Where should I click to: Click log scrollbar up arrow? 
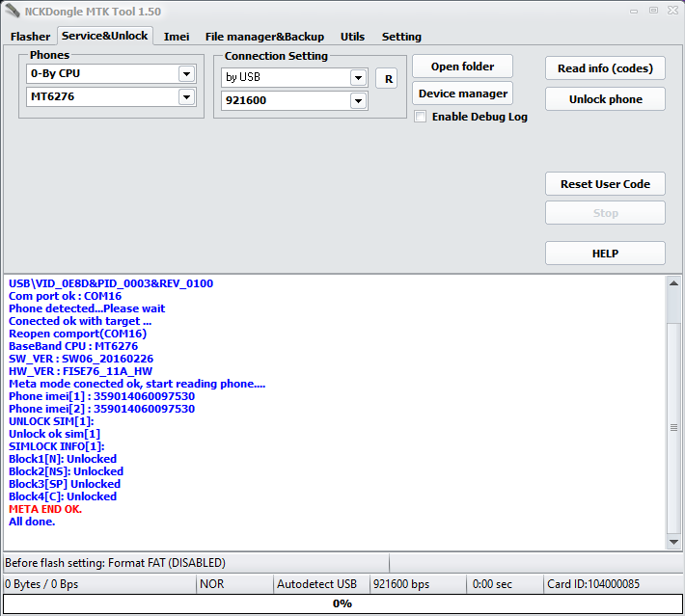click(673, 283)
